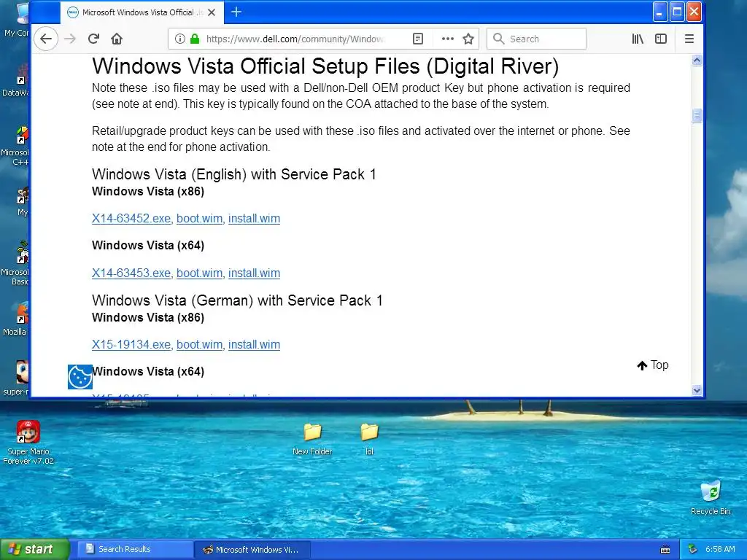Focus the Firefox Search box

pyautogui.click(x=536, y=39)
